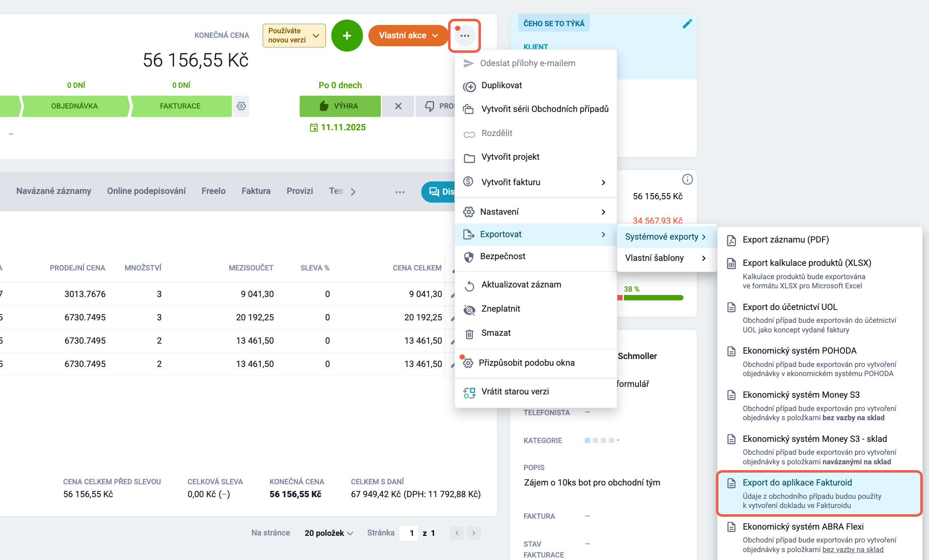The height and width of the screenshot is (560, 929).
Task: Open pipeline settings gear next to Fakturace
Action: click(241, 106)
